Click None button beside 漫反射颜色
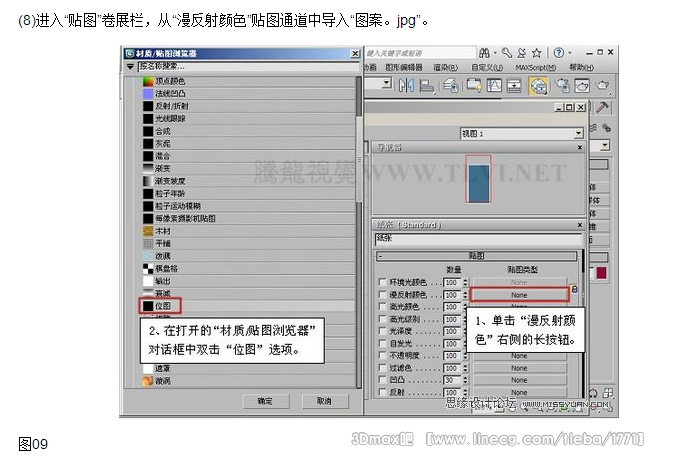This screenshot has height=456, width=673. pos(518,295)
